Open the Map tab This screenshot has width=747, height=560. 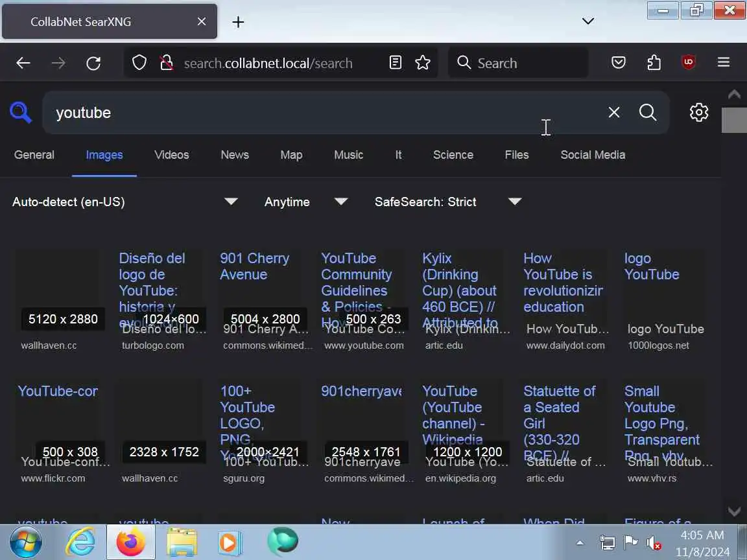(x=292, y=155)
